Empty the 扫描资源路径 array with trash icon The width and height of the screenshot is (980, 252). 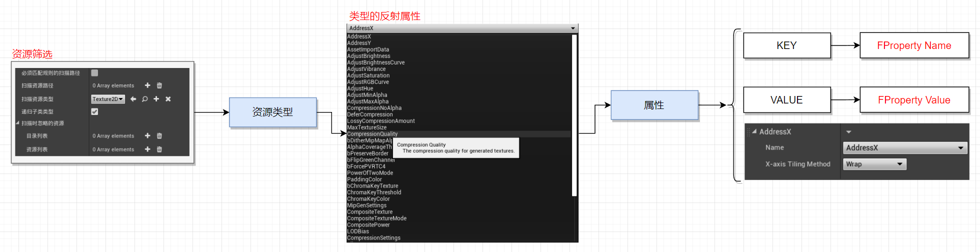point(159,85)
